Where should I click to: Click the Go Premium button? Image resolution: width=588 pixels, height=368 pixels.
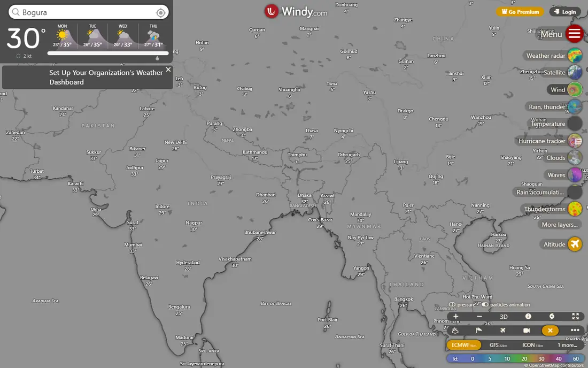520,12
